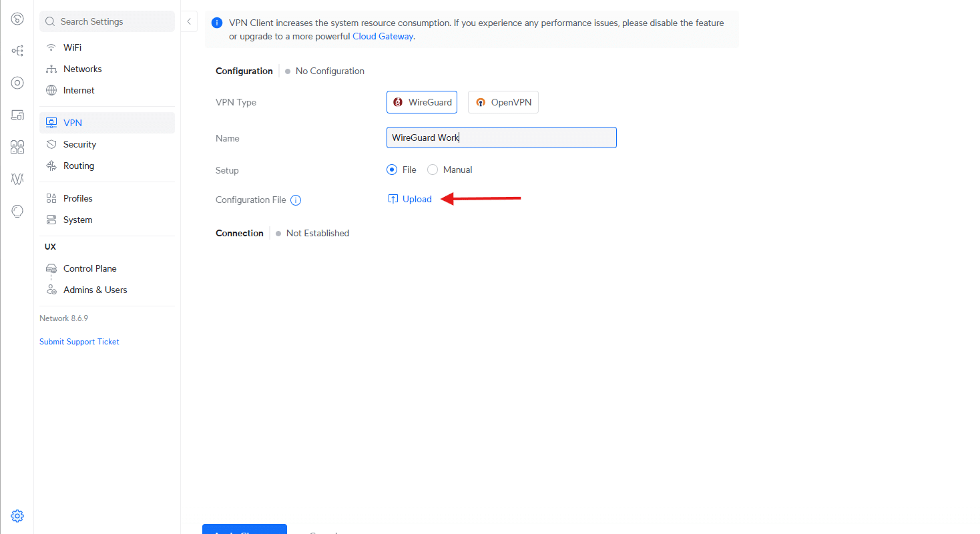Select the File setup radio button
Screen dimensions: 980x534
point(392,170)
